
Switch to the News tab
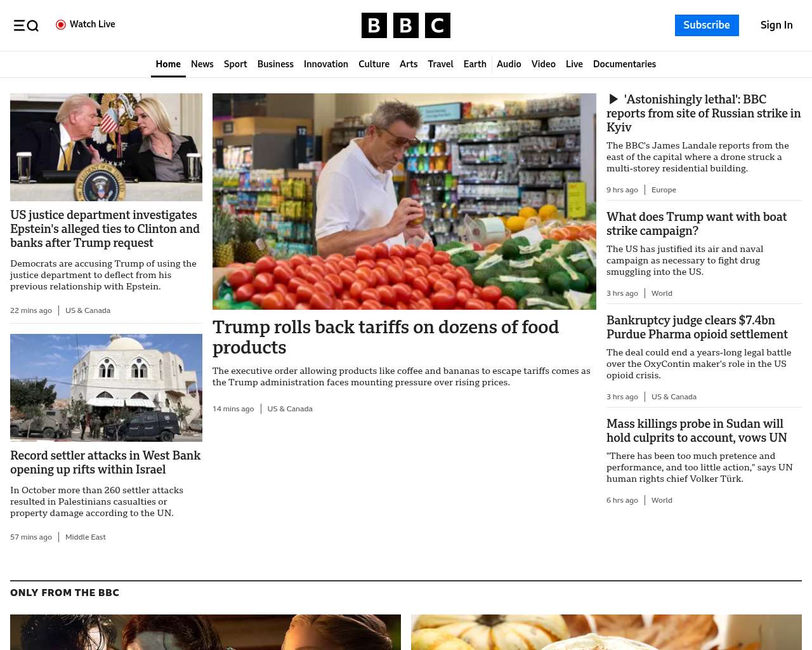[202, 64]
